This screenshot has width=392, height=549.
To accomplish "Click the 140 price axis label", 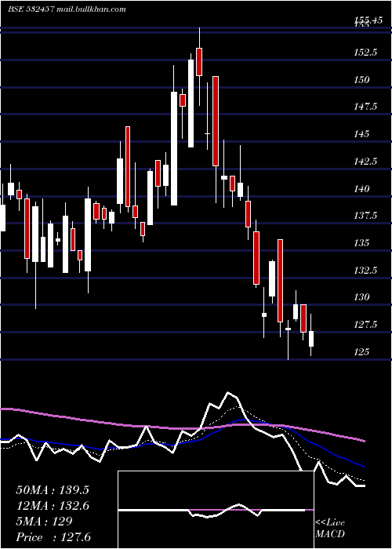I will click(x=361, y=189).
